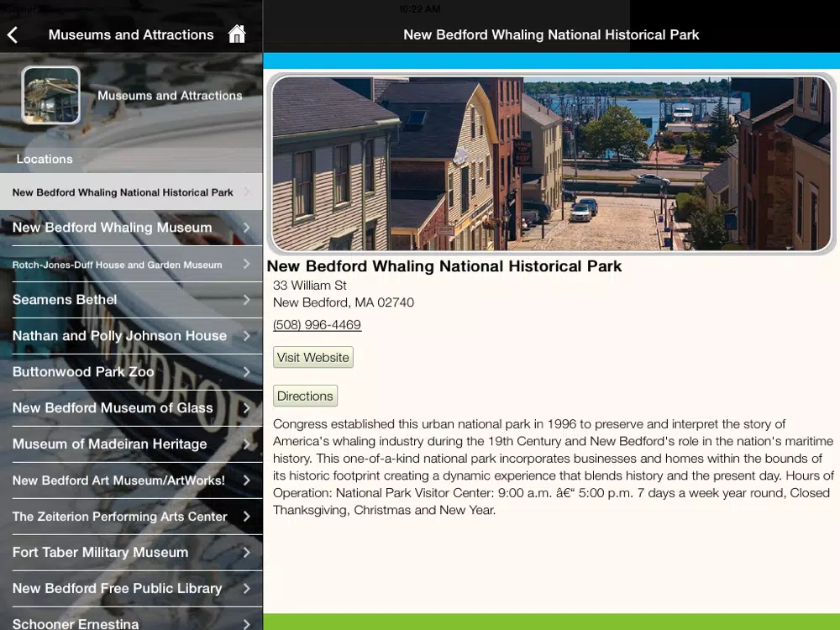Click New Bedford Museum of Glass text
The width and height of the screenshot is (840, 630).
113,408
